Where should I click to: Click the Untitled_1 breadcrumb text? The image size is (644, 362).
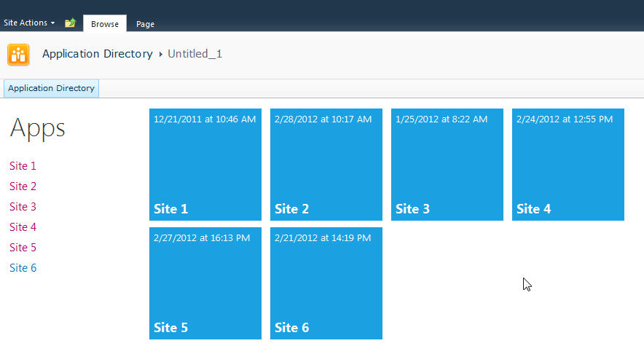[x=195, y=54]
